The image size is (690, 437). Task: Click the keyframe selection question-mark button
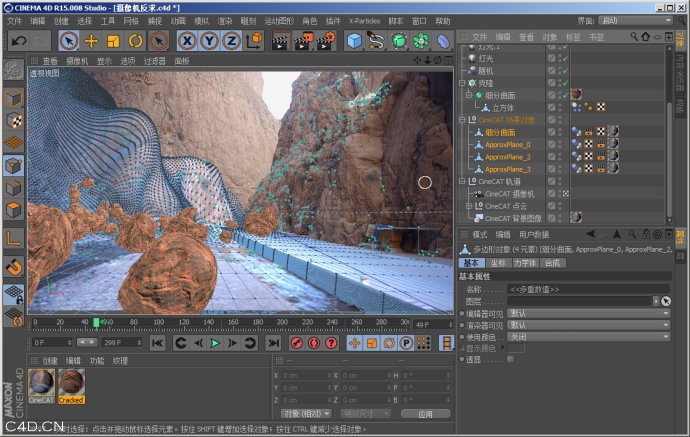point(331,343)
